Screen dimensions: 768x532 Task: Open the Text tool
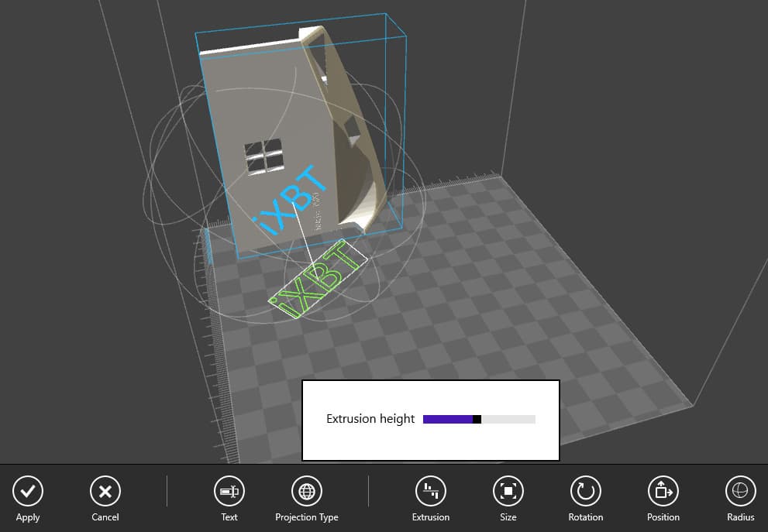pos(229,491)
